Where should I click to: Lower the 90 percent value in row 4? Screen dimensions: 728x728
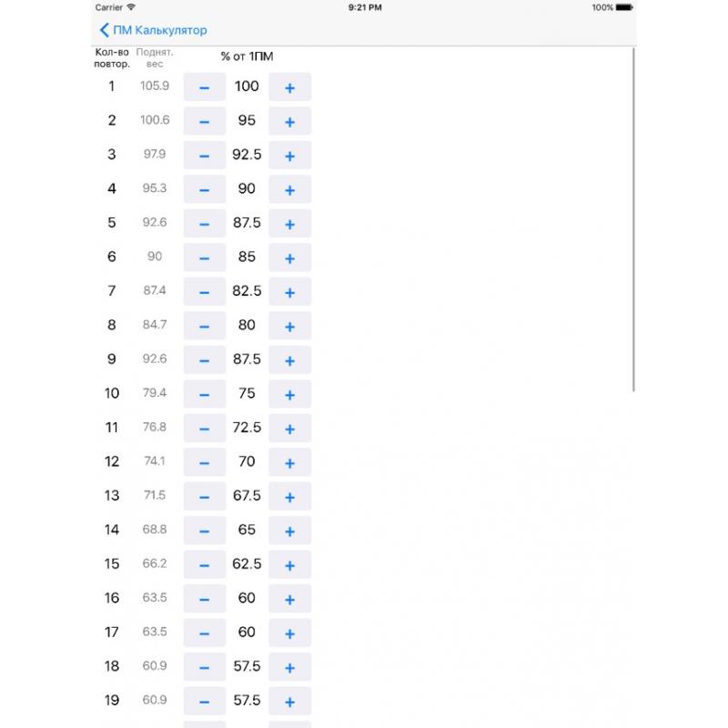point(204,189)
